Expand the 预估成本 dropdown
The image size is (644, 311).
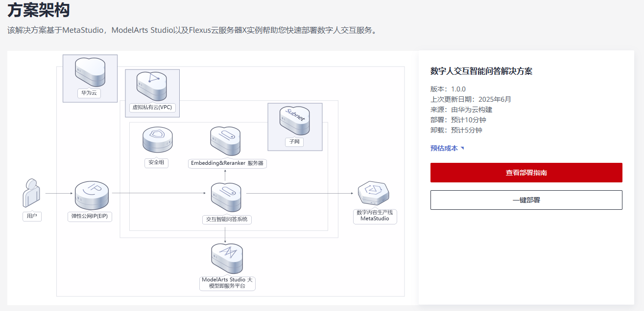click(447, 148)
